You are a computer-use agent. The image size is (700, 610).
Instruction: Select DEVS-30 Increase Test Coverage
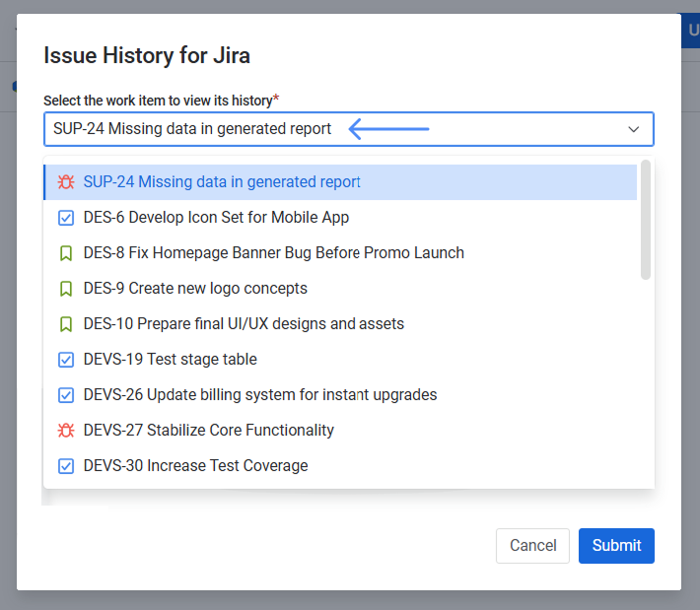click(x=195, y=466)
